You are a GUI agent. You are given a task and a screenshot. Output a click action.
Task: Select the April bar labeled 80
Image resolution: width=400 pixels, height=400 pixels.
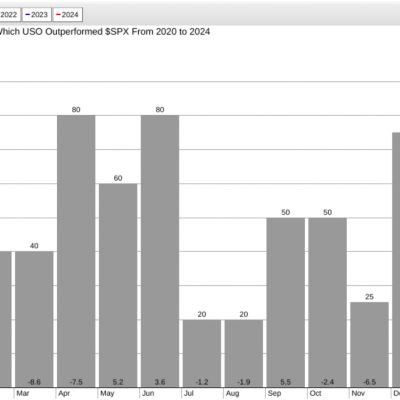[76, 251]
